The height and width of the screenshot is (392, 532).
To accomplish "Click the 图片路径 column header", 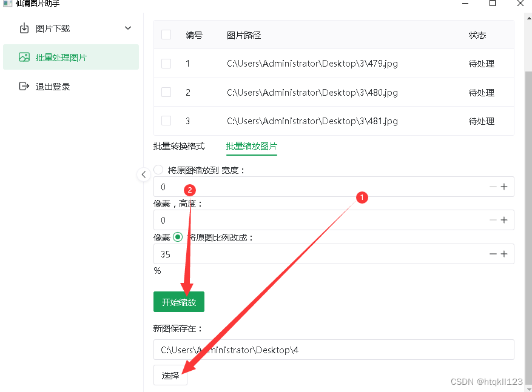I will [x=244, y=35].
